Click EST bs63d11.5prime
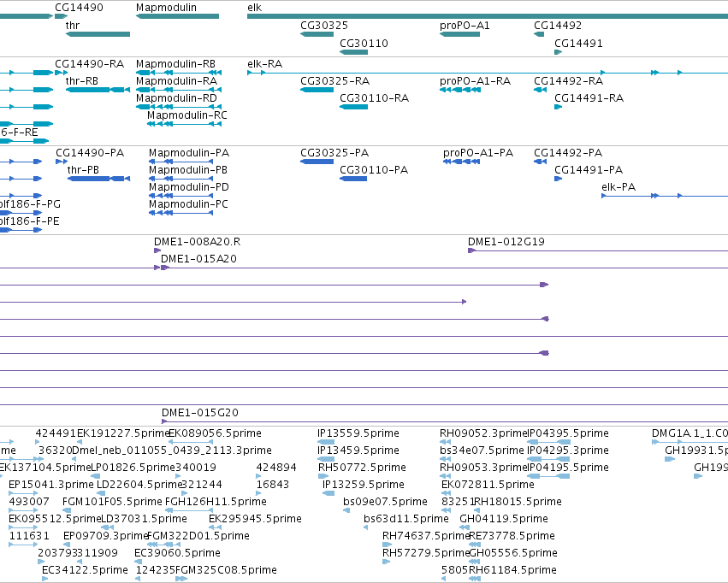 406,519
